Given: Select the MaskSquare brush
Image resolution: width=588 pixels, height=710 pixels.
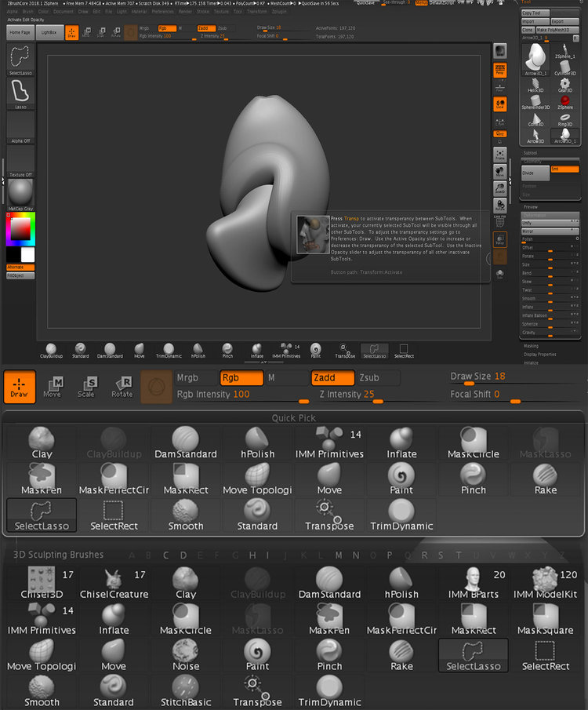Looking at the screenshot, I should [x=546, y=619].
